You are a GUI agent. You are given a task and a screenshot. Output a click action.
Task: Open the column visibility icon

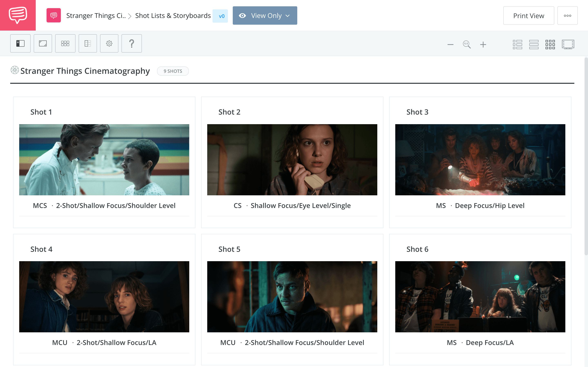(x=88, y=43)
